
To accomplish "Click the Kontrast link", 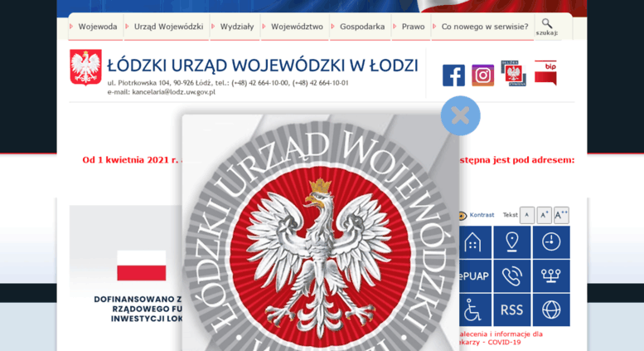I will click(x=482, y=215).
